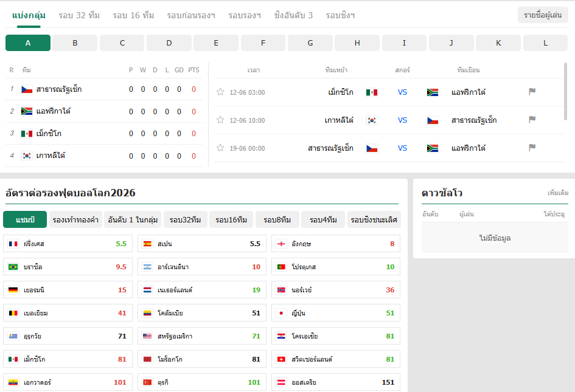Click Mexico flag in standings row 3

coord(27,134)
